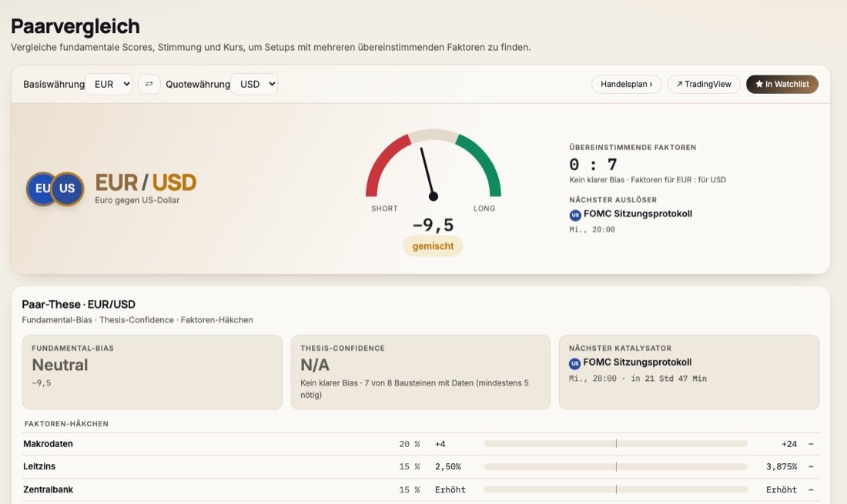Click the Paarvergleich page heading

point(75,26)
